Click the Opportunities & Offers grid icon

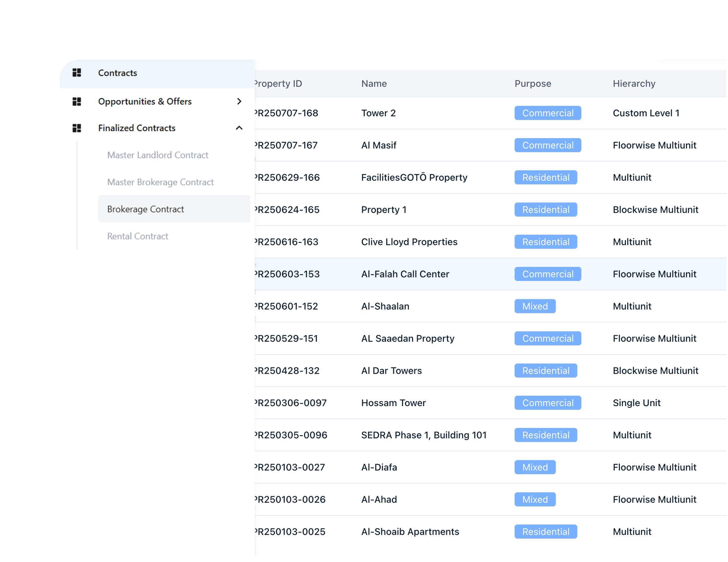point(77,101)
